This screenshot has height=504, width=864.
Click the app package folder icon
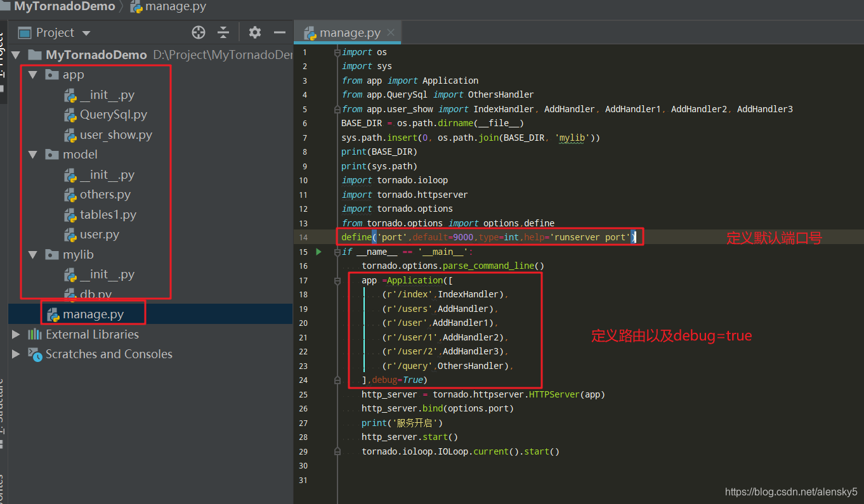(x=52, y=75)
